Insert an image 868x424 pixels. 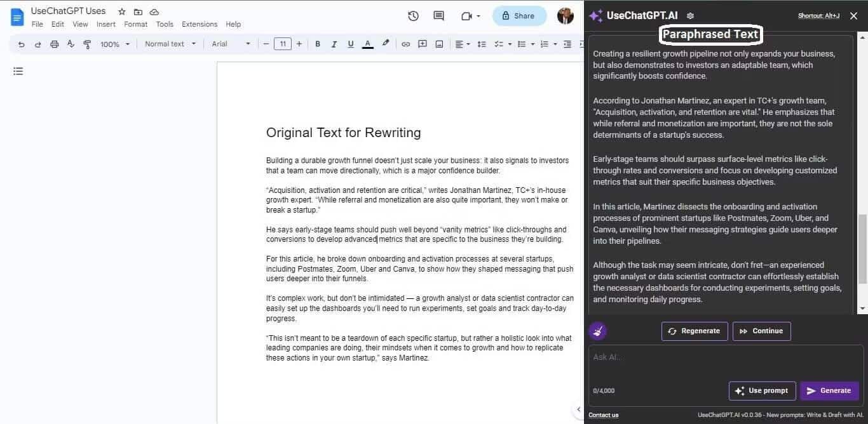(x=439, y=44)
